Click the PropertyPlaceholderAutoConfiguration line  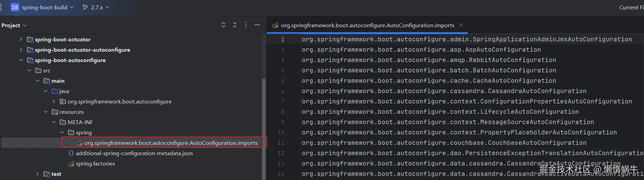[459, 132]
